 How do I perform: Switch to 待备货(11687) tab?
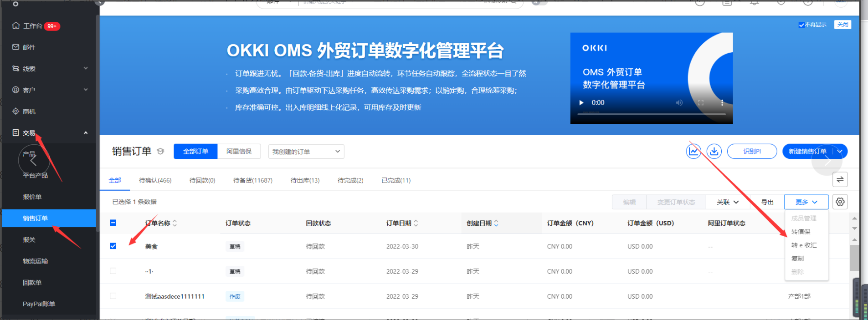click(253, 180)
